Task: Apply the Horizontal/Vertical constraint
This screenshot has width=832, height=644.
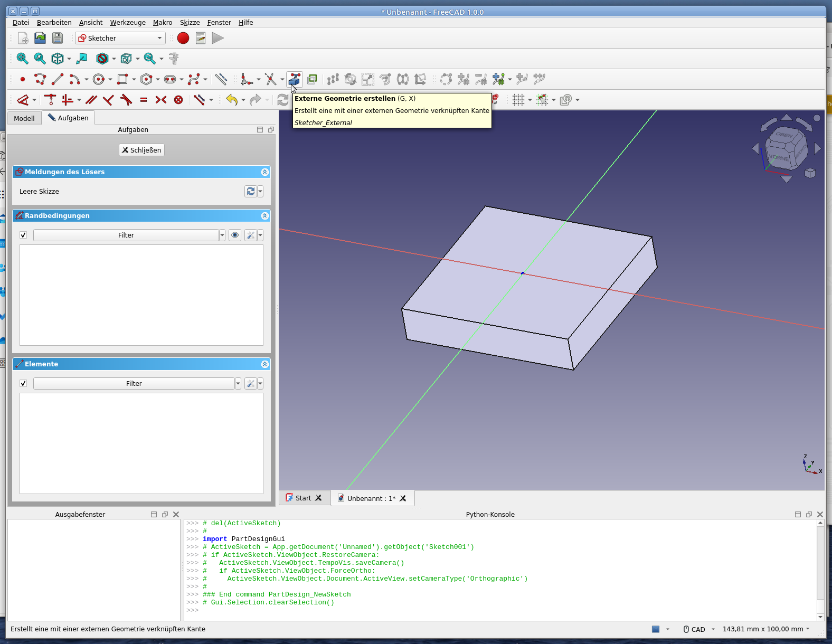Action: coord(67,100)
